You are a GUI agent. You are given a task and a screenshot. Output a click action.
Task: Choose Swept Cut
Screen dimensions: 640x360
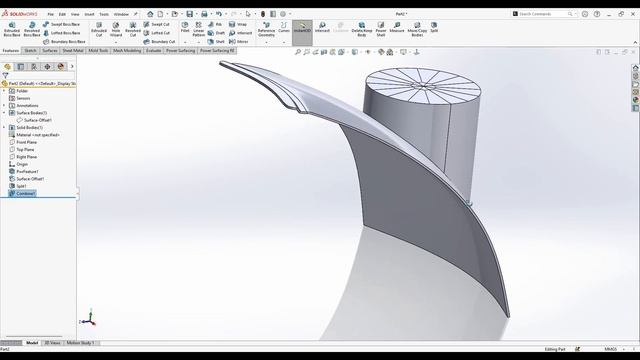(x=156, y=24)
